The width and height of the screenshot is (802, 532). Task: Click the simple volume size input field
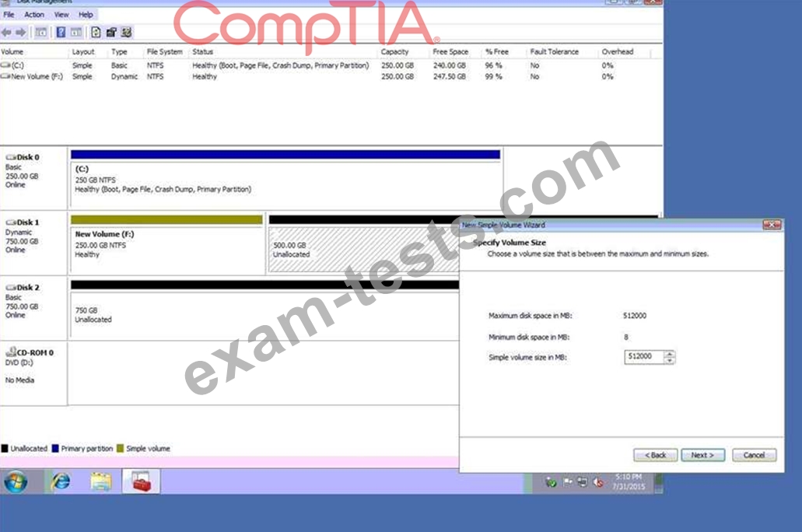644,356
